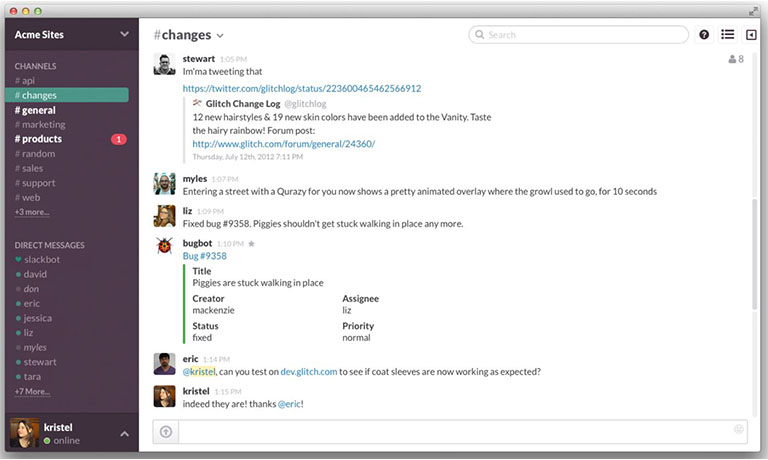Open direct message with don

coord(27,289)
